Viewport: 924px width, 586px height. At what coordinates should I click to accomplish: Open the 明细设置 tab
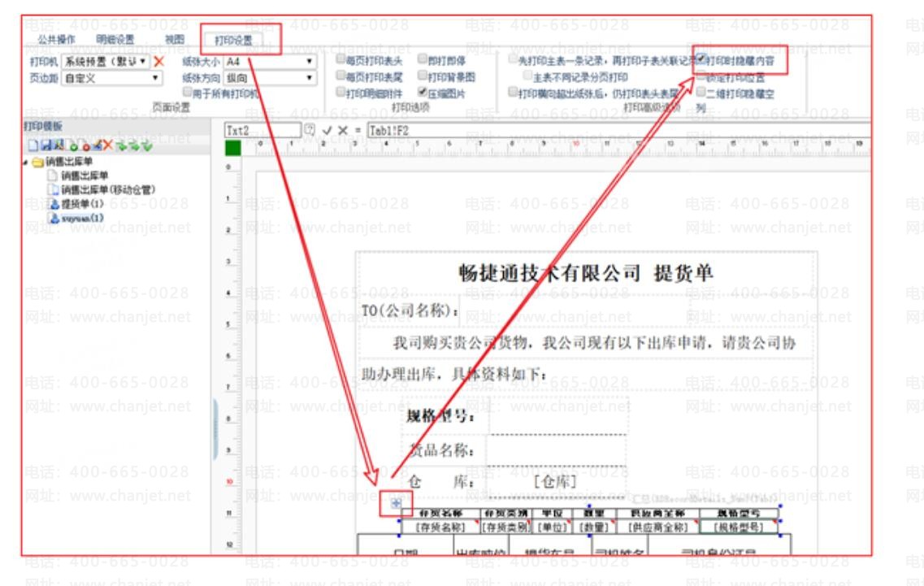point(115,40)
